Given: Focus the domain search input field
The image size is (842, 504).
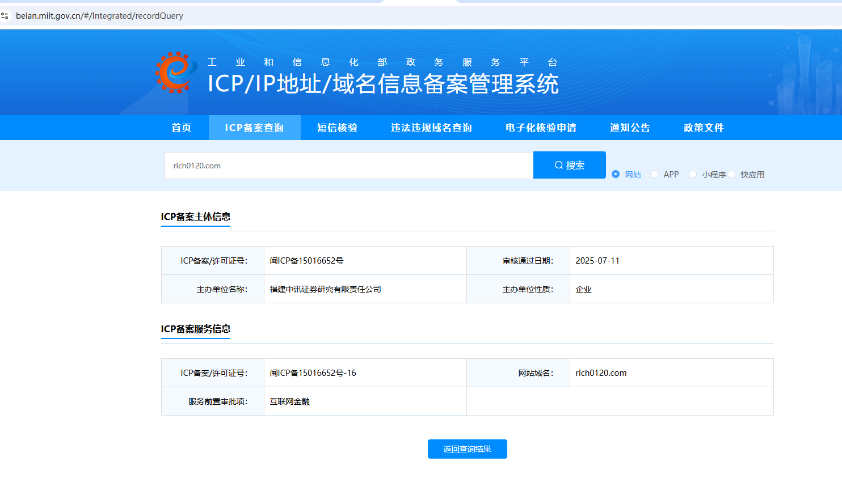Looking at the screenshot, I should (349, 166).
